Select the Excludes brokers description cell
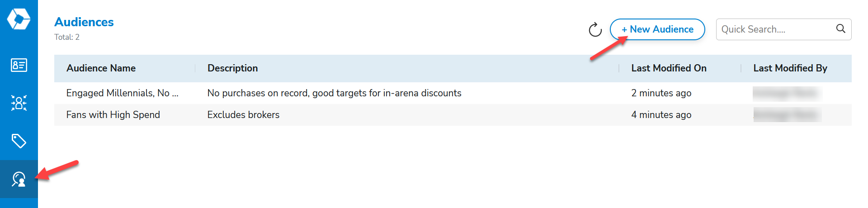 coord(243,115)
